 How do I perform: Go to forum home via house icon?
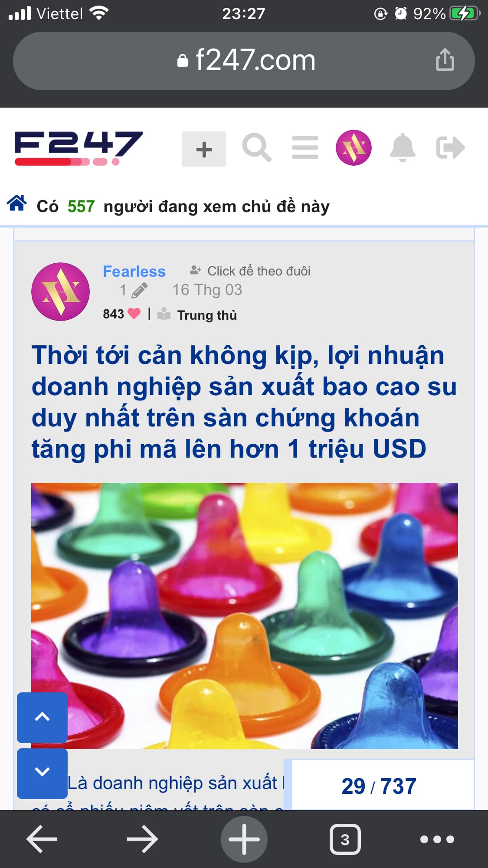click(17, 203)
